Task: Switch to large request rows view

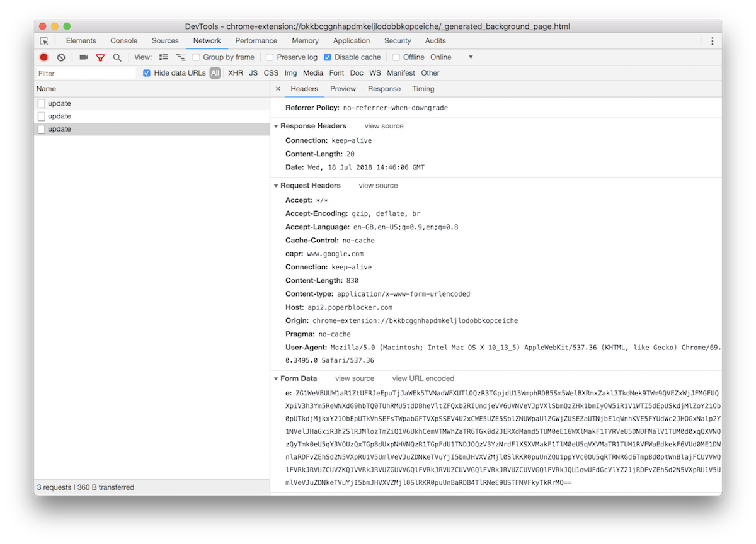Action: [x=164, y=57]
